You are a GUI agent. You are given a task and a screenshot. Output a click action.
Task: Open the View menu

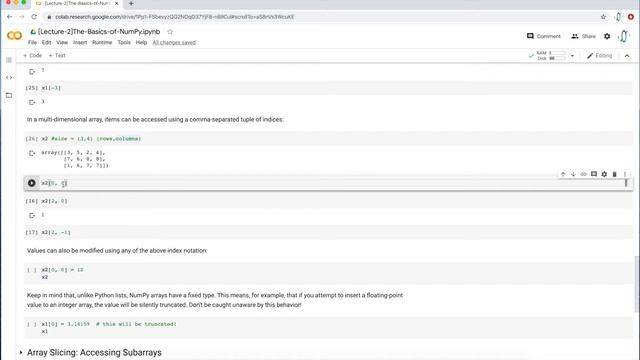62,42
